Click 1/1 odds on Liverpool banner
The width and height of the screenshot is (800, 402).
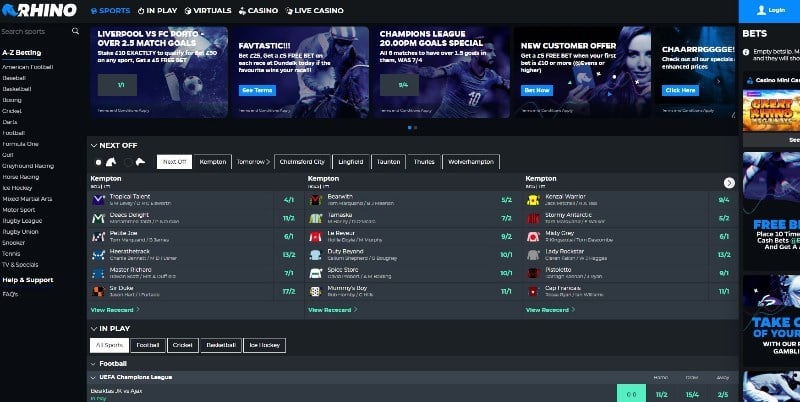117,85
